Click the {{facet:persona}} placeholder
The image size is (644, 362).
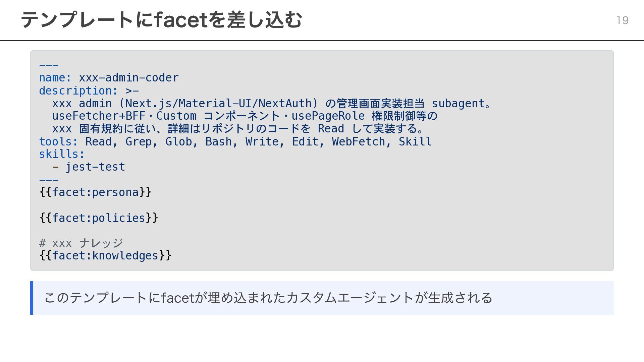click(95, 192)
